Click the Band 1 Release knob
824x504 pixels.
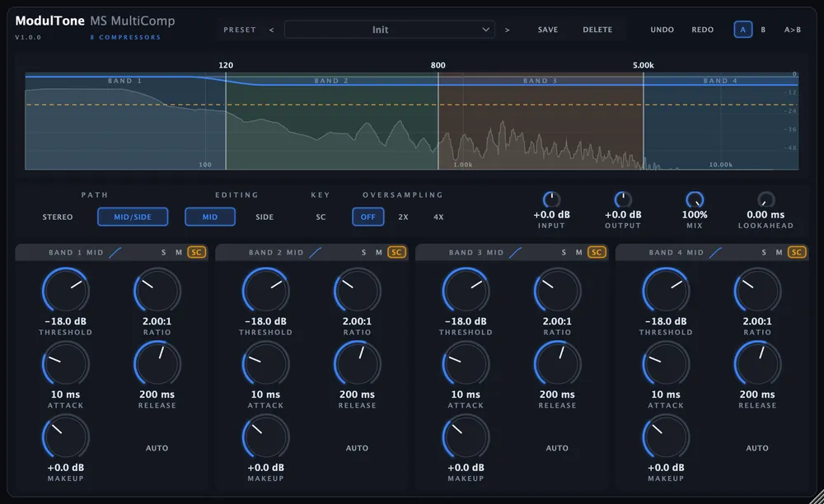157,364
